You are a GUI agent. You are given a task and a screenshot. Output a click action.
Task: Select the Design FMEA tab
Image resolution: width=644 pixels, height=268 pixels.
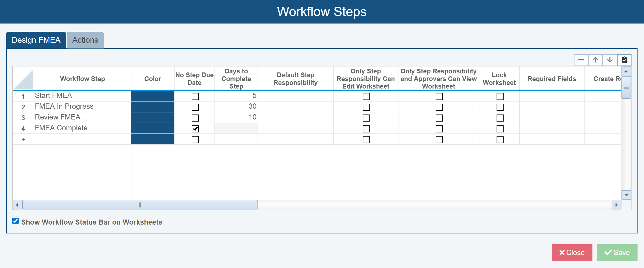36,40
